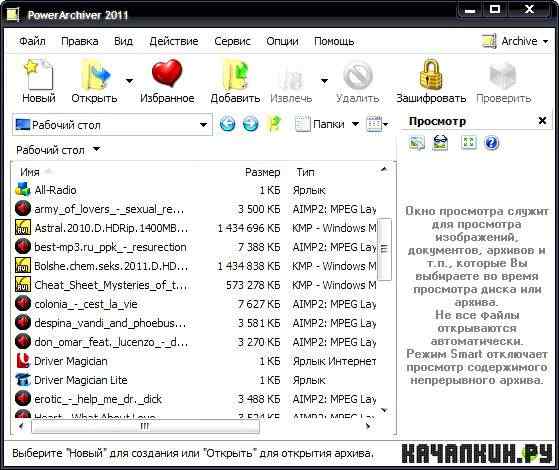Image resolution: width=559 pixels, height=470 pixels.
Task: Click the Новый (New archive) toolbar icon
Action: pos(39,74)
